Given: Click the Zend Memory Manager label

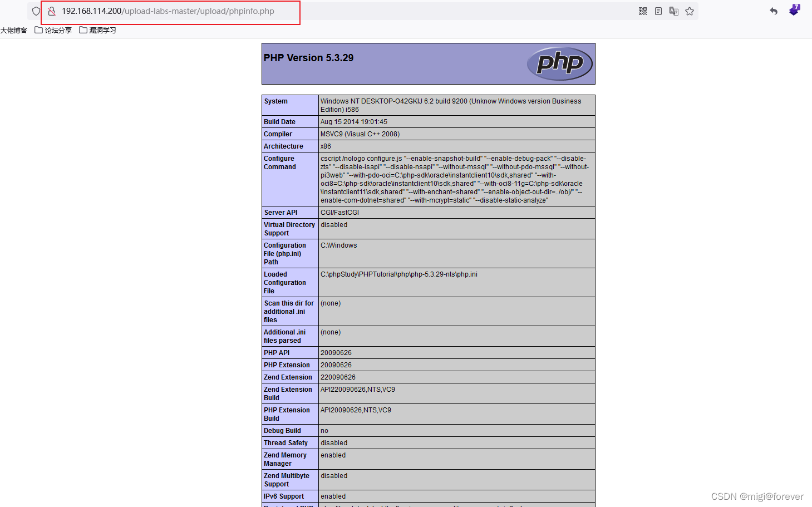Looking at the screenshot, I should [285, 459].
